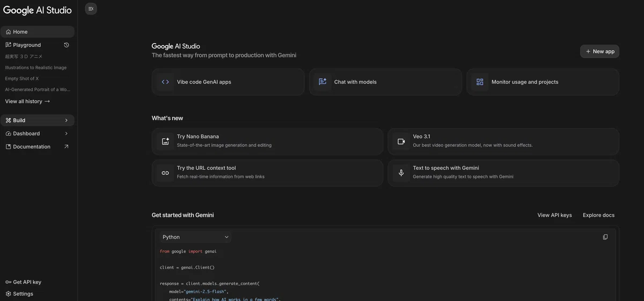Click the Text to speech microphone icon
644x301 pixels.
(x=401, y=173)
